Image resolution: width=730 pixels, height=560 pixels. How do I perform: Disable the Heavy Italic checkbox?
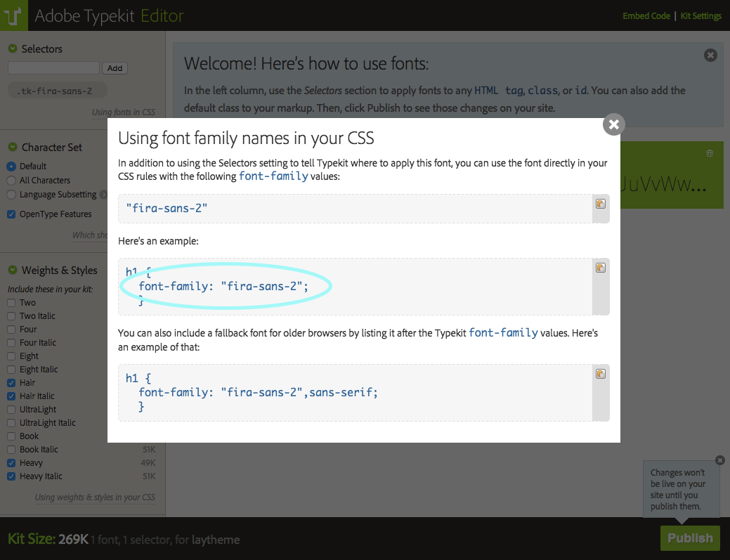tap(11, 476)
